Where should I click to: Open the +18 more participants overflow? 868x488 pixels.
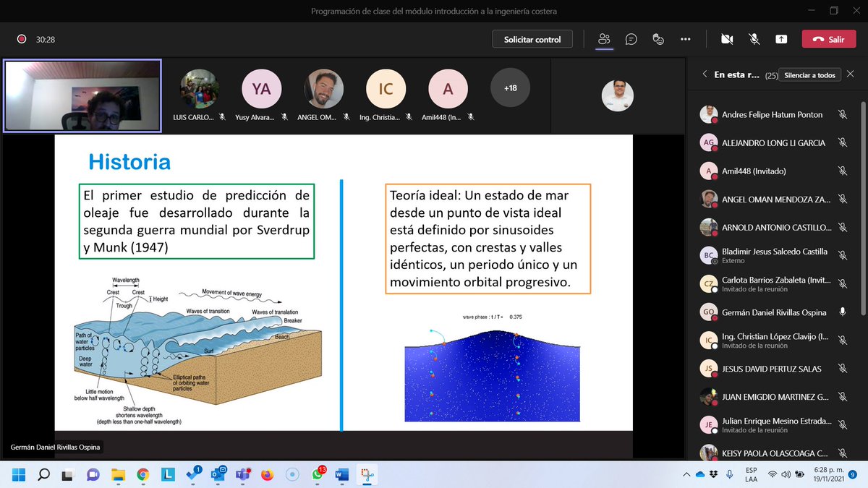click(x=510, y=88)
